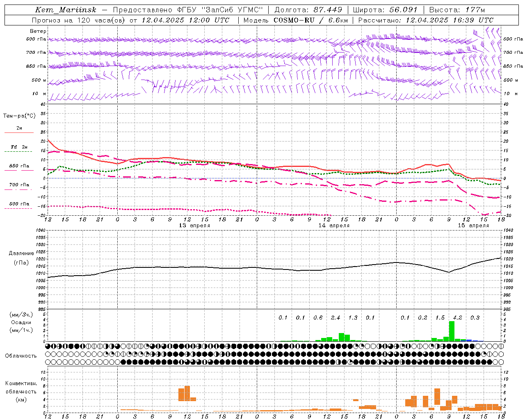Image resolution: width=525 pixels, height=420 pixels.
Task: Click the Осадки precipitation label
Action: pyautogui.click(x=21, y=322)
